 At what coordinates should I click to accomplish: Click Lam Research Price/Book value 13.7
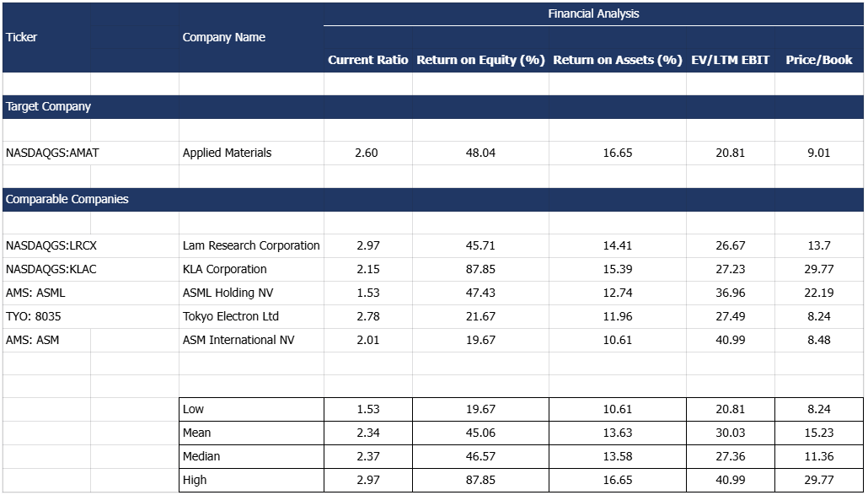[819, 245]
